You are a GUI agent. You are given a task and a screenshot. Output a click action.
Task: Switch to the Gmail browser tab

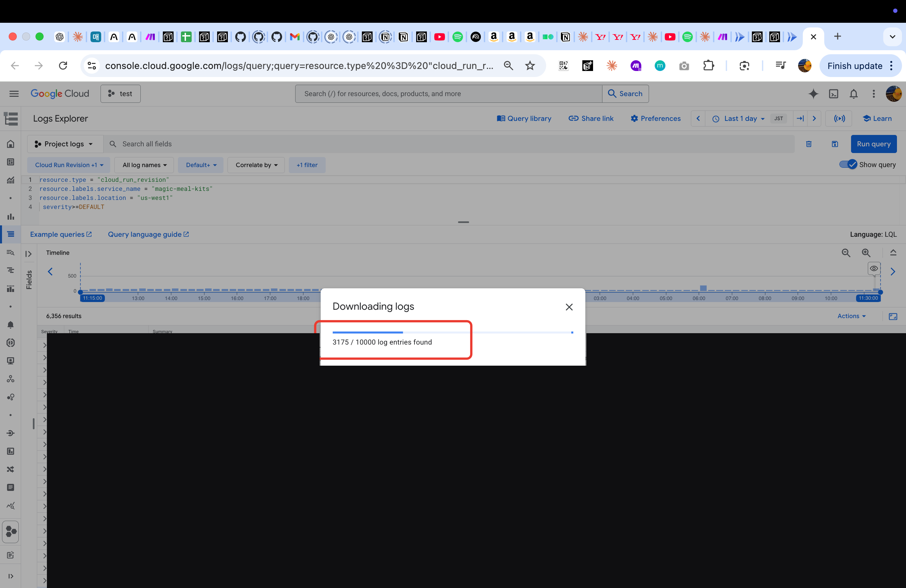[x=295, y=37]
